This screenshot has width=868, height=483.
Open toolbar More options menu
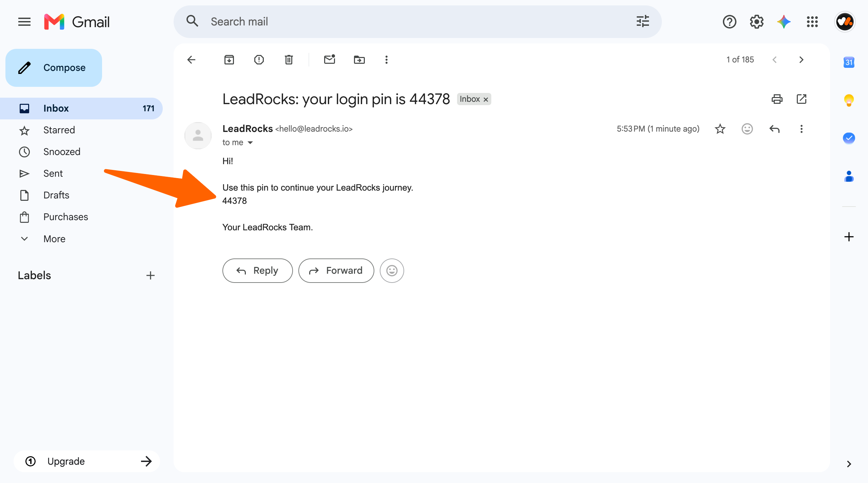pos(386,60)
